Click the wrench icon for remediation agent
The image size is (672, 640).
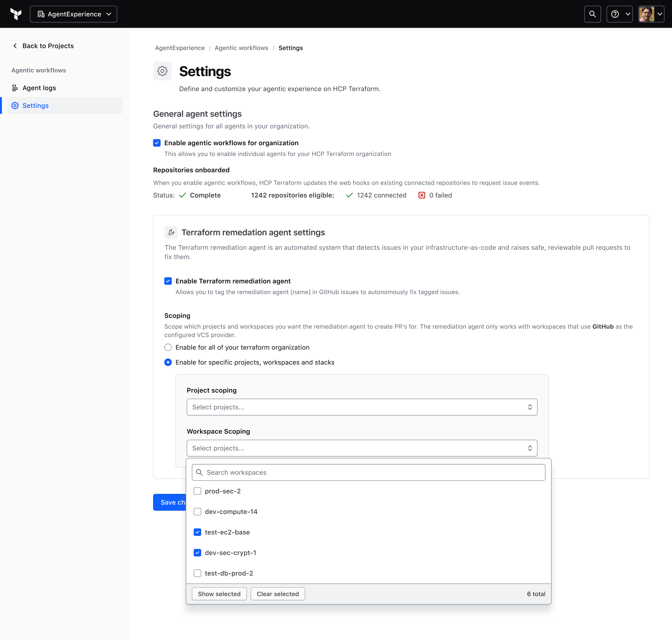click(171, 232)
